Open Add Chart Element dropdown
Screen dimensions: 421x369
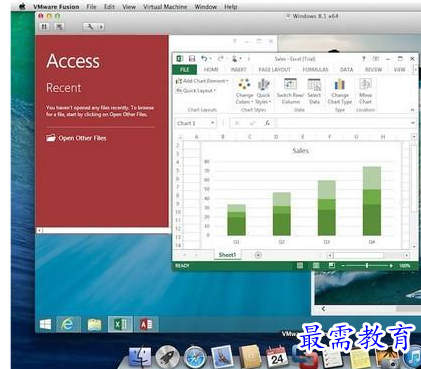click(202, 81)
